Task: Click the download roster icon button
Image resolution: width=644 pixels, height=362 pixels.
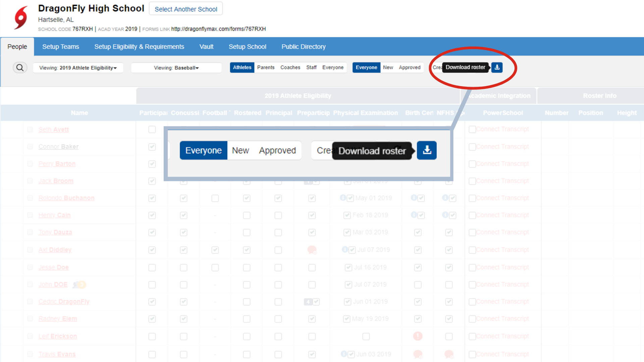Action: (497, 67)
